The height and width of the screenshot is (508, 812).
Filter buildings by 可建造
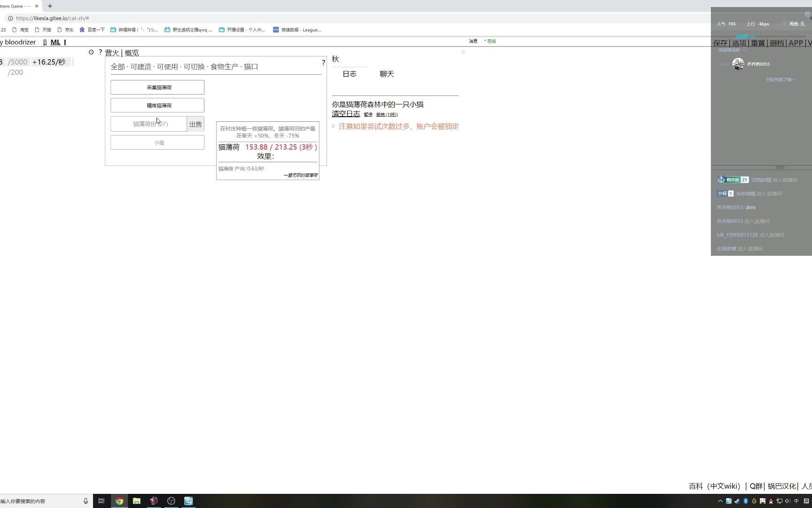click(x=141, y=67)
